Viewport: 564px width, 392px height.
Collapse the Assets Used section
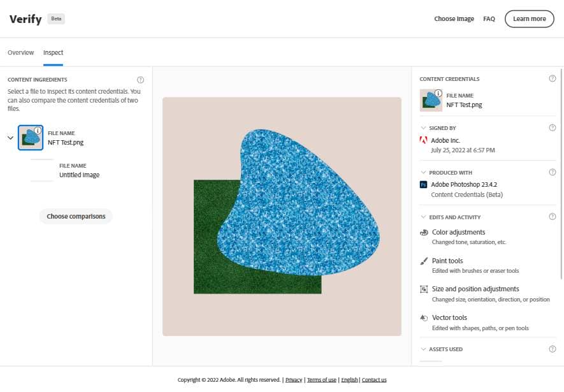pos(423,349)
